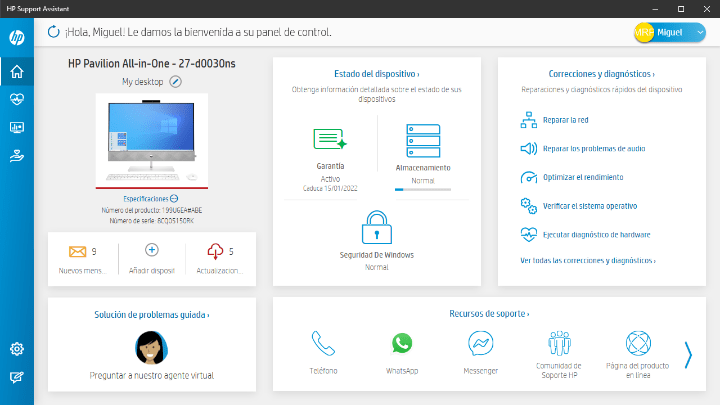The width and height of the screenshot is (720, 405).
Task: Click Reparar los problemas de audio
Action: point(594,149)
